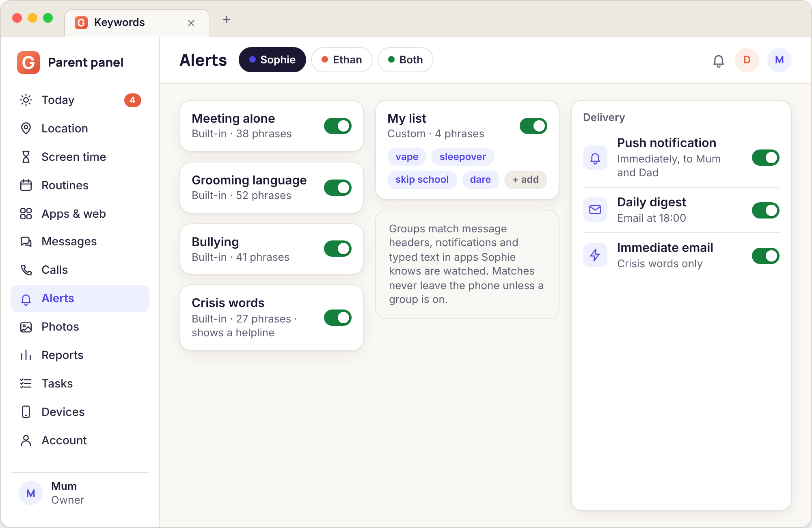812x528 pixels.
Task: Click the sleepover keyword chip
Action: click(x=463, y=157)
